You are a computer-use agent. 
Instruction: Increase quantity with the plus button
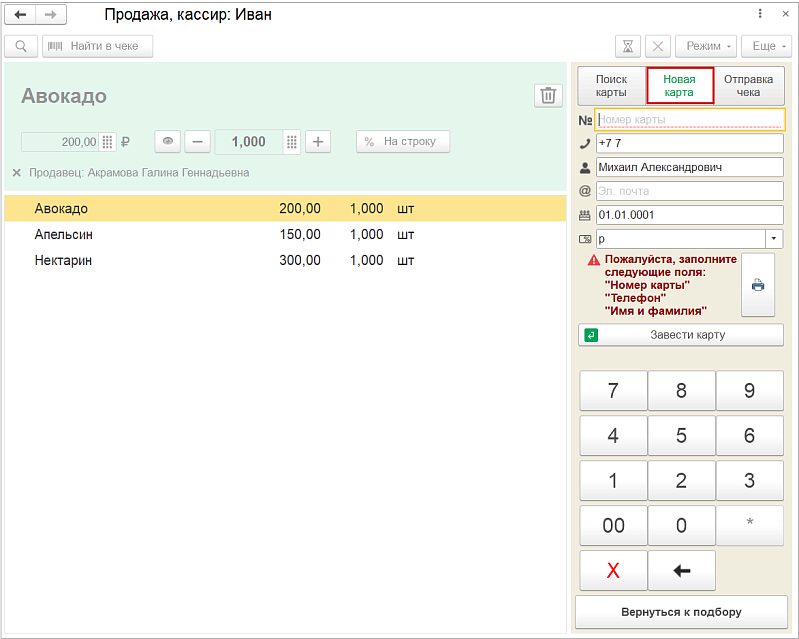[318, 141]
